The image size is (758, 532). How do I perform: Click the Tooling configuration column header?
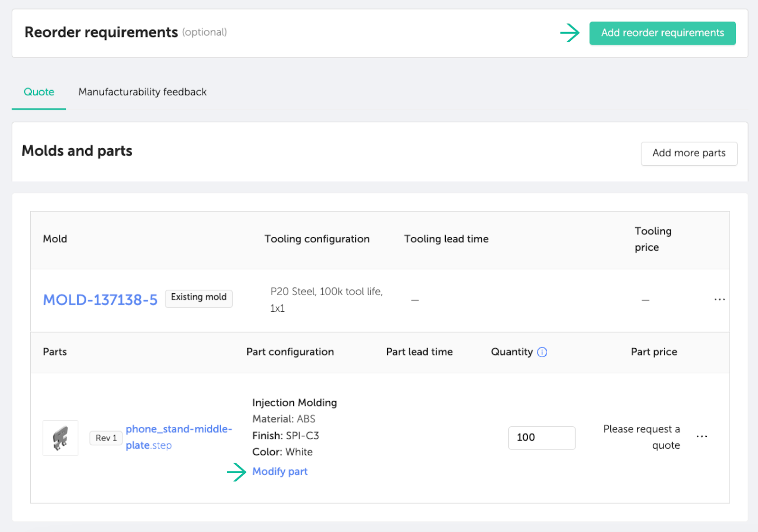point(316,239)
